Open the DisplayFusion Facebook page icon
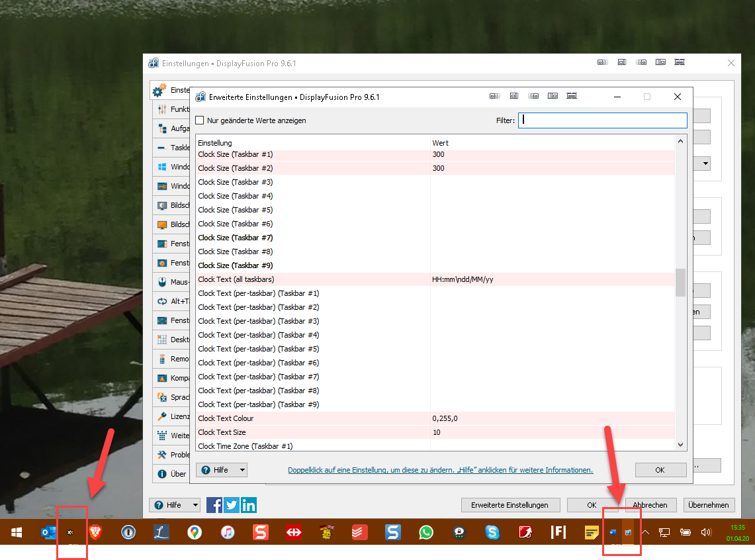755x560 pixels. pos(214,505)
